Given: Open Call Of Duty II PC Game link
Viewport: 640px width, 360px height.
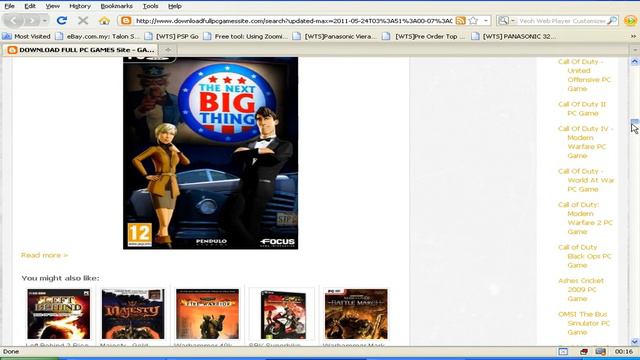Looking at the screenshot, I should pyautogui.click(x=582, y=109).
